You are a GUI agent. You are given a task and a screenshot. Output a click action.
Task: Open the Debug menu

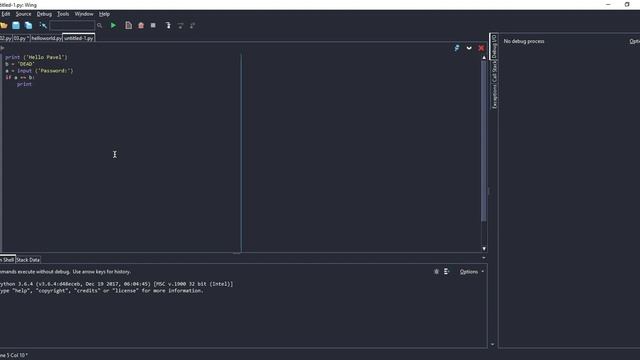pos(44,14)
